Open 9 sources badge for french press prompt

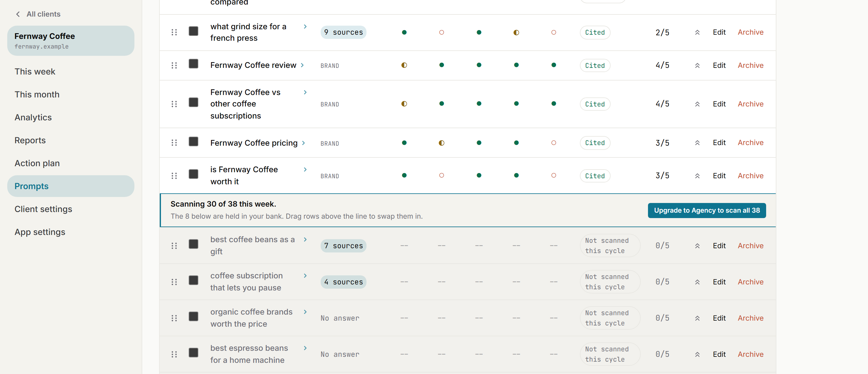[343, 32]
